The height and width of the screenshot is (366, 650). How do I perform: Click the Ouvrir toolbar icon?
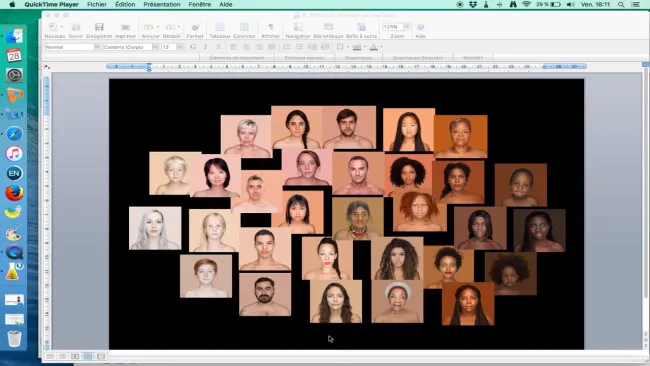point(75,27)
